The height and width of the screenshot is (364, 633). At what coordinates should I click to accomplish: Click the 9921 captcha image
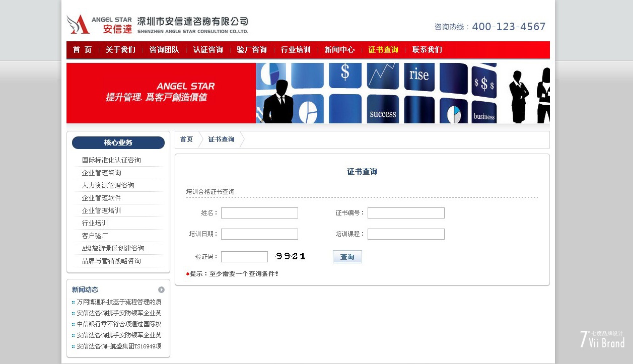pos(291,257)
